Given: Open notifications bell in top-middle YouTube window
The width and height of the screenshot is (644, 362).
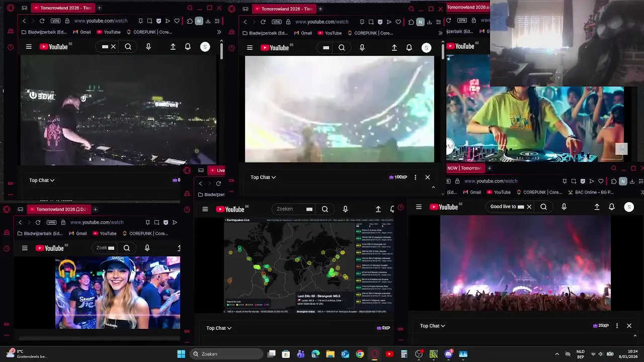Looking at the screenshot, I should [409, 48].
